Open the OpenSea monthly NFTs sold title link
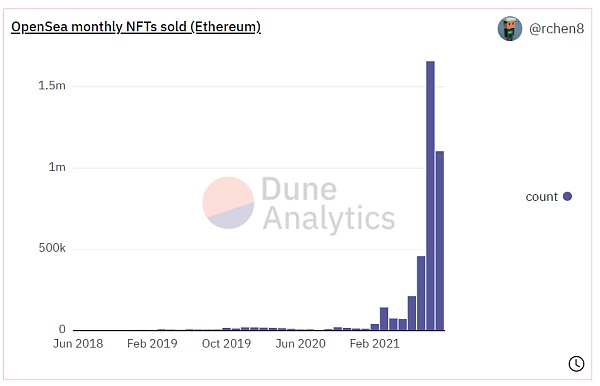Screen dimensions: 600x386 (x=136, y=27)
